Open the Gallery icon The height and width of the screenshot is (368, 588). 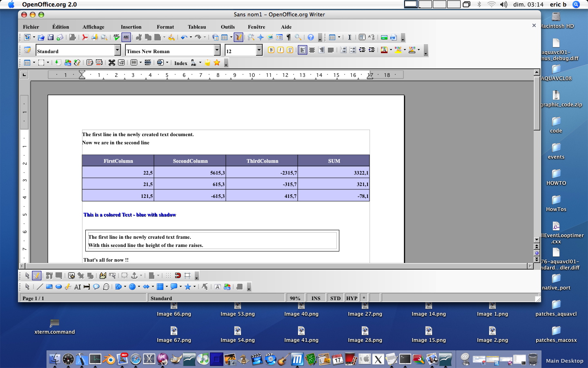pos(270,38)
